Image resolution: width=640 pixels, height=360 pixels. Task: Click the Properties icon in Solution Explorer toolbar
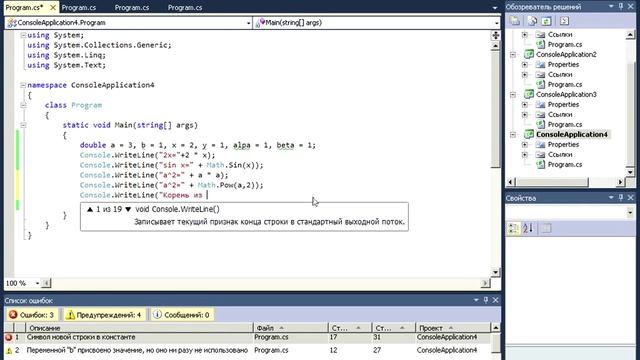click(515, 21)
